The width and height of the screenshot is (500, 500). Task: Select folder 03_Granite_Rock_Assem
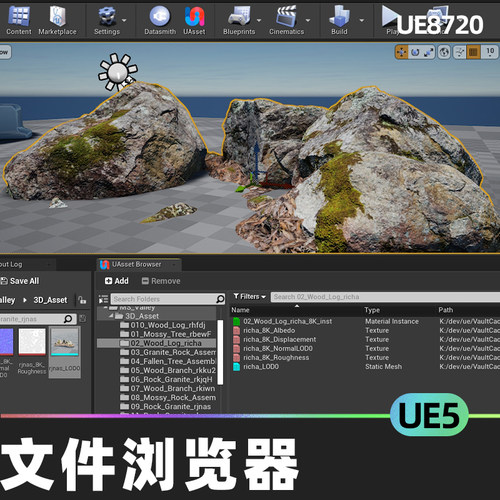click(168, 352)
